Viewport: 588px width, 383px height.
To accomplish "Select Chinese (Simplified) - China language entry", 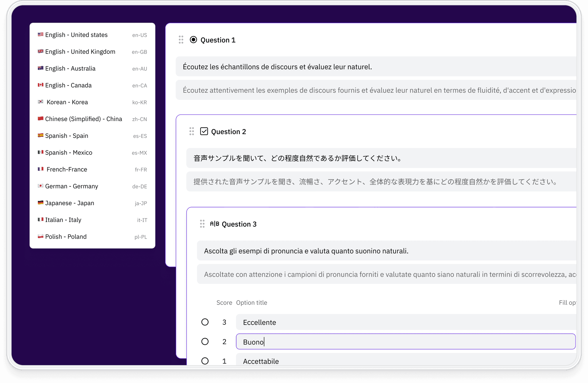I will coord(83,119).
